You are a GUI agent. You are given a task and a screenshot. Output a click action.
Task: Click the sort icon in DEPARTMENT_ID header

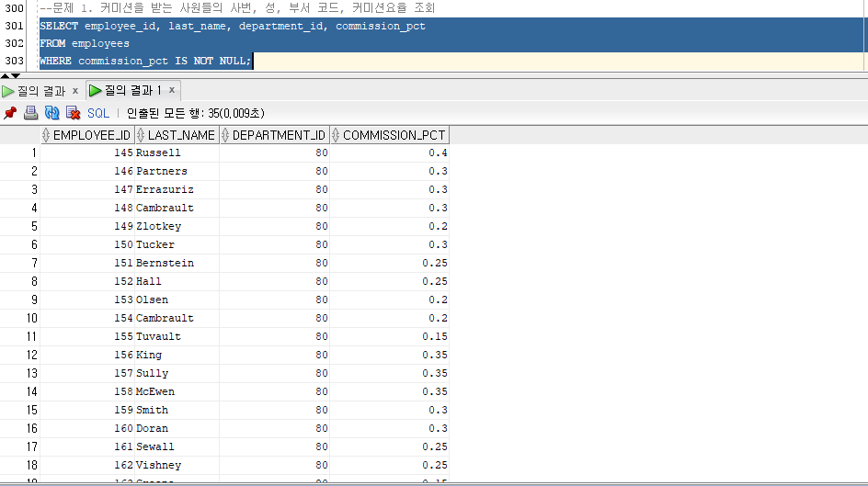tap(225, 135)
